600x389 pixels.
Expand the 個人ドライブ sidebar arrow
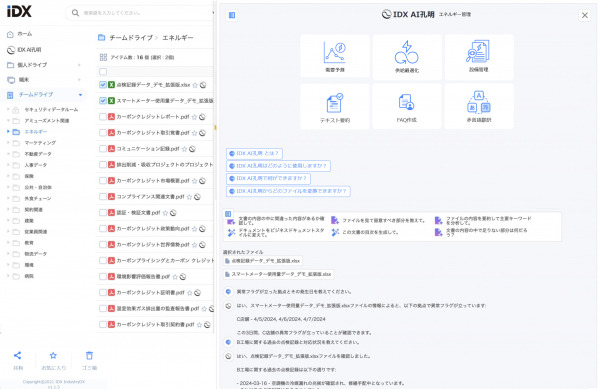click(x=79, y=65)
